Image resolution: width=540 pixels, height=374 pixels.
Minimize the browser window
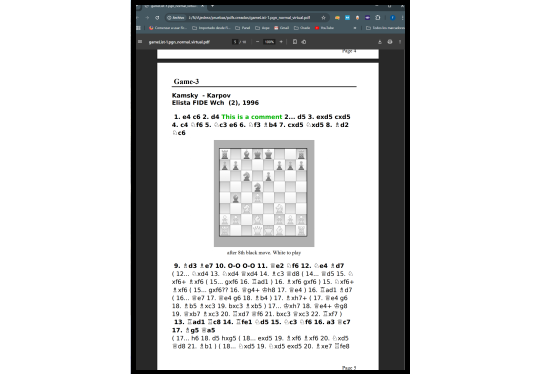pyautogui.click(x=377, y=6)
